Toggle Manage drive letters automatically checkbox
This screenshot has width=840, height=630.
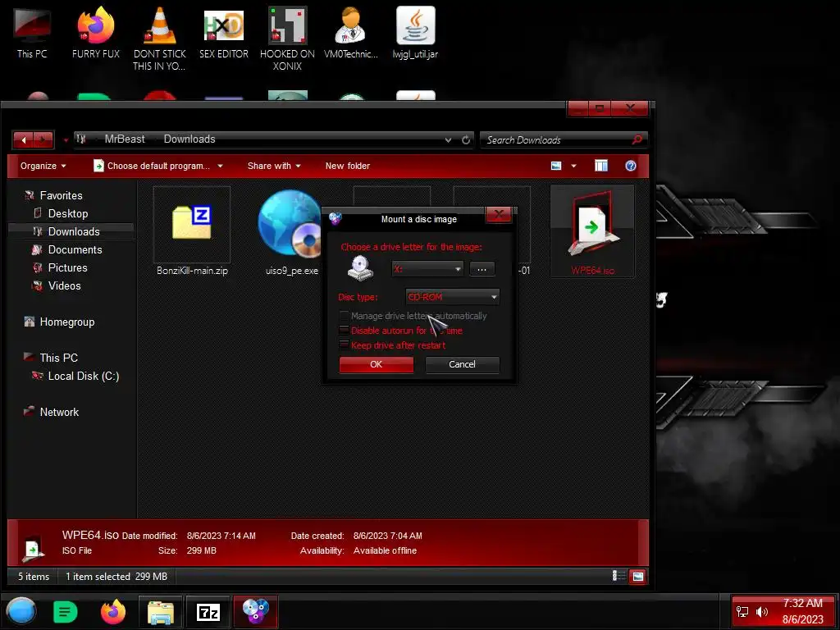point(344,316)
